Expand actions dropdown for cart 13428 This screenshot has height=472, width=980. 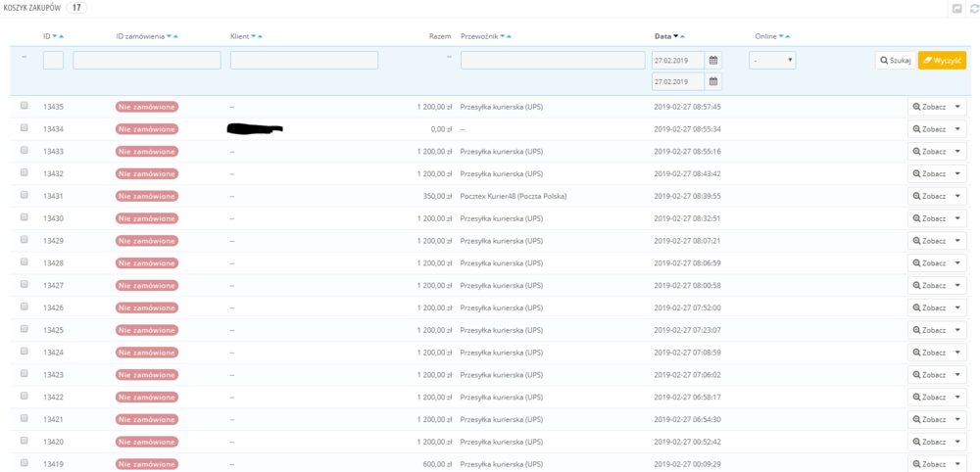pyautogui.click(x=957, y=263)
